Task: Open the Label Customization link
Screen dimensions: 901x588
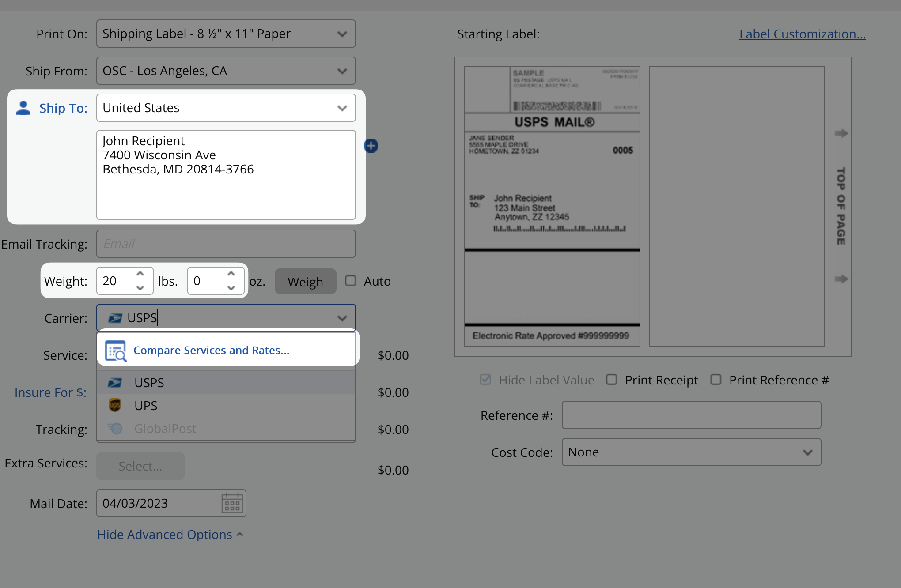Action: point(803,34)
